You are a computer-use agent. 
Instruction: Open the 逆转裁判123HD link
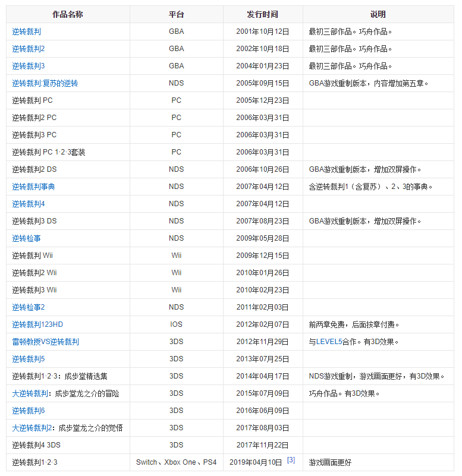pos(37,324)
